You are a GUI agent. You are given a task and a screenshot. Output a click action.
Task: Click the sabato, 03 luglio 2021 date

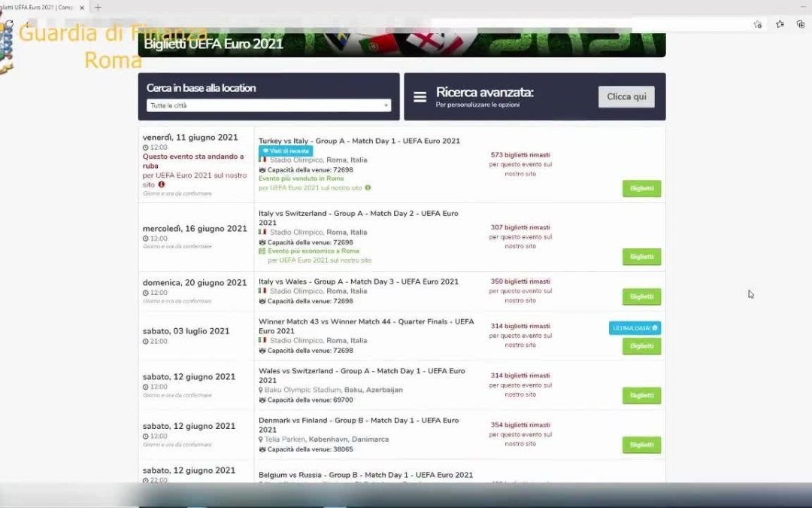186,331
